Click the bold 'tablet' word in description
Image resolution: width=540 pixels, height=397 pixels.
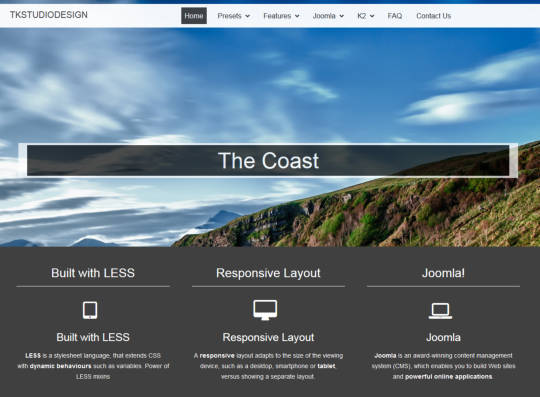(x=326, y=366)
